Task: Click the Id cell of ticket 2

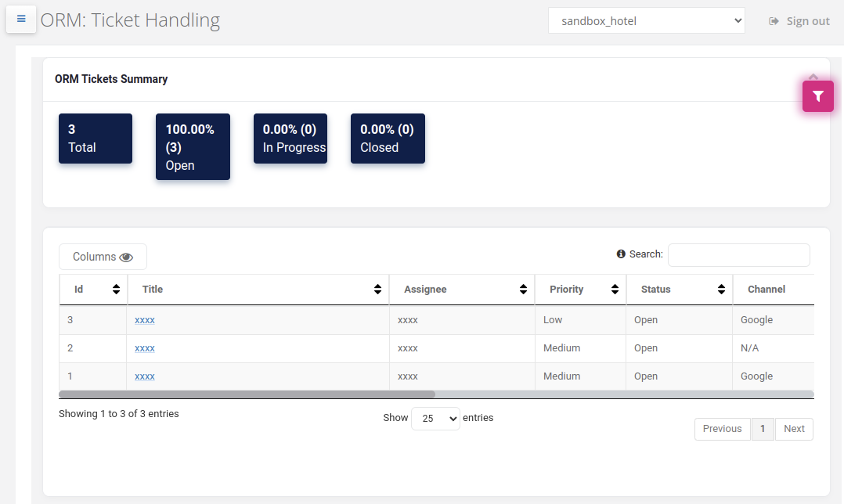Action: [x=93, y=348]
